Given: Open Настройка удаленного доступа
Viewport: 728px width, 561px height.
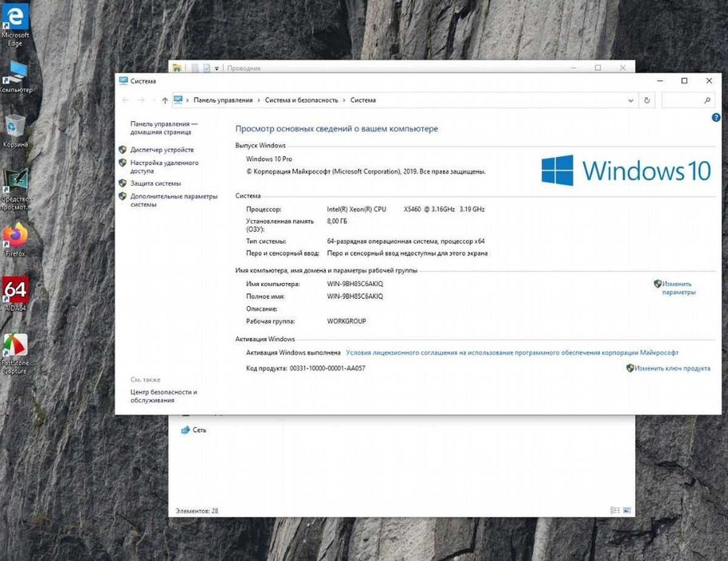Looking at the screenshot, I should coord(164,167).
